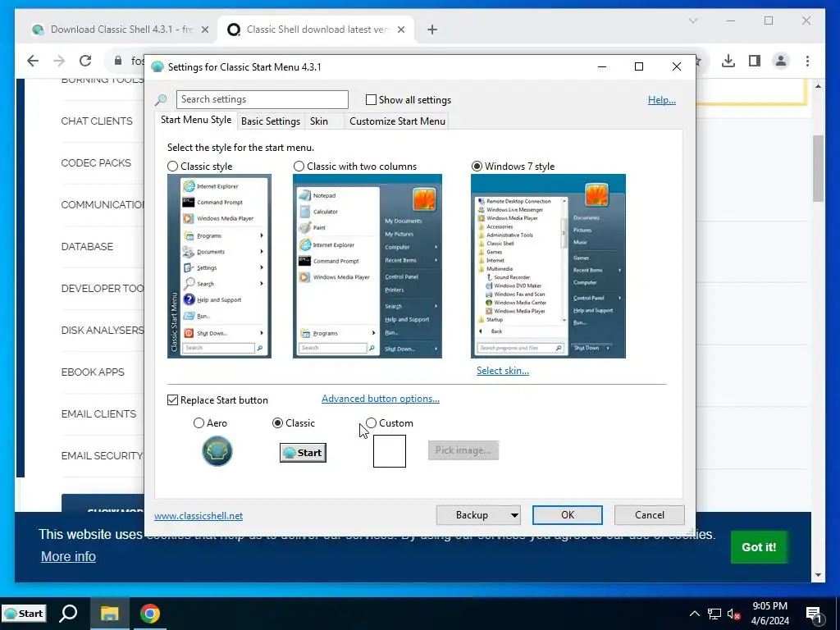Click OK to apply settings
The image size is (840, 630).
pos(568,515)
